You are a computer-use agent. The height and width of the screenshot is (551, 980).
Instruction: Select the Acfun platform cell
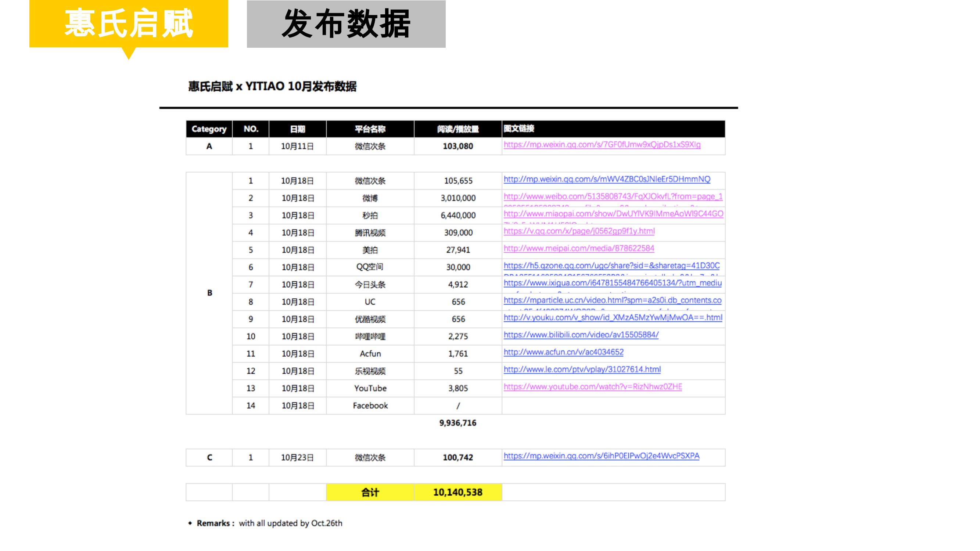pyautogui.click(x=370, y=354)
